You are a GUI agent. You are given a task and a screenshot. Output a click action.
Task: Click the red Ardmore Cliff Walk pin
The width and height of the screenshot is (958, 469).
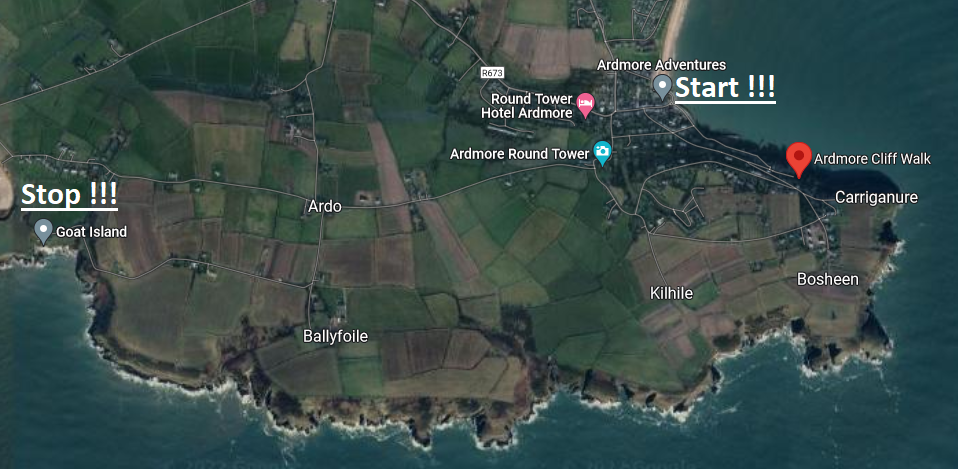[798, 160]
